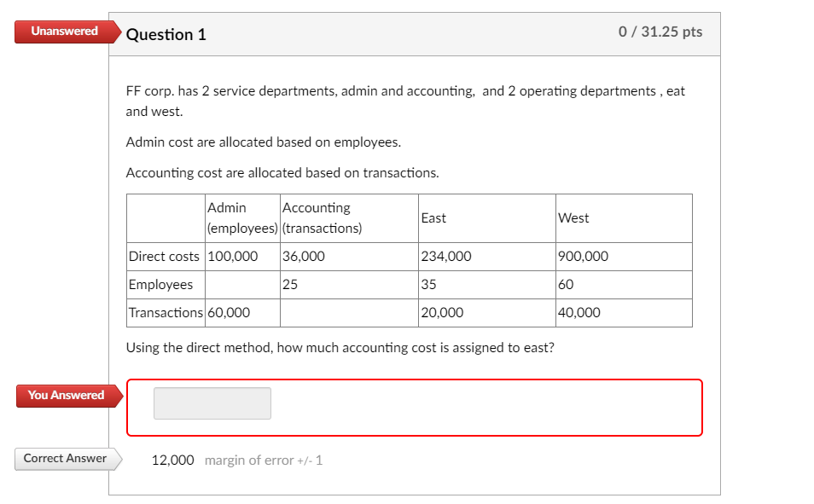Click the 60,000 transactions cell under Admin
Viewport: 814px width, 504px height.
pyautogui.click(x=232, y=312)
